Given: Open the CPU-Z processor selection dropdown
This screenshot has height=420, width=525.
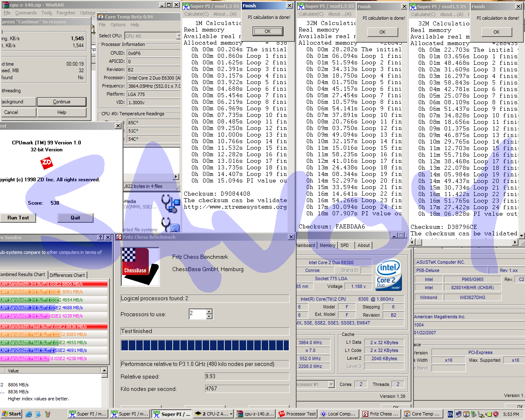Looking at the screenshot, I should 331,384.
